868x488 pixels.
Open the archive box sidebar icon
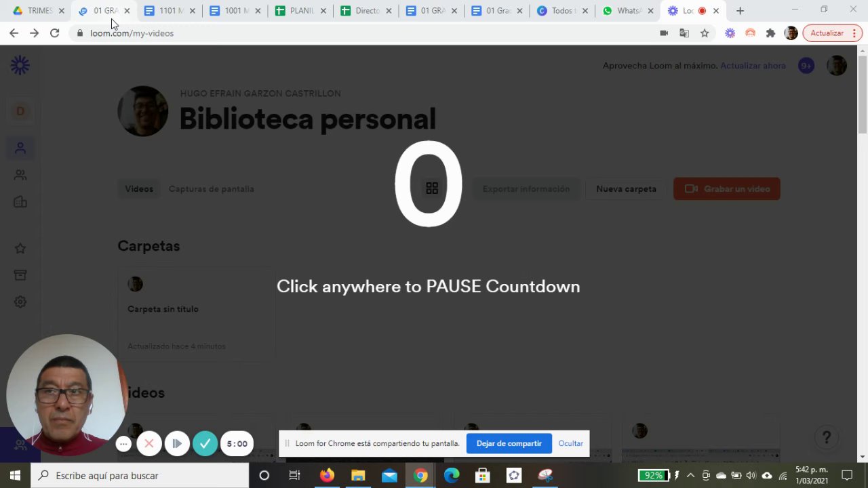[x=20, y=274]
